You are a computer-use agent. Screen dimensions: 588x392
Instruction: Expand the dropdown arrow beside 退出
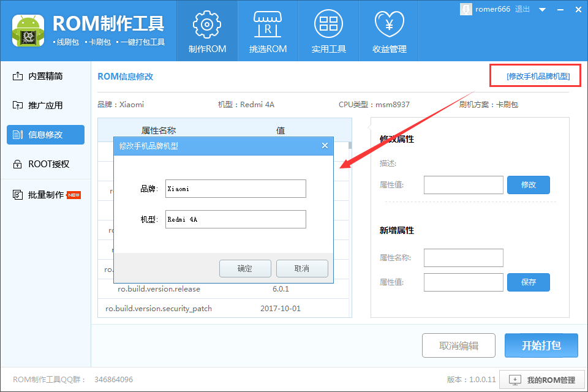coord(542,9)
